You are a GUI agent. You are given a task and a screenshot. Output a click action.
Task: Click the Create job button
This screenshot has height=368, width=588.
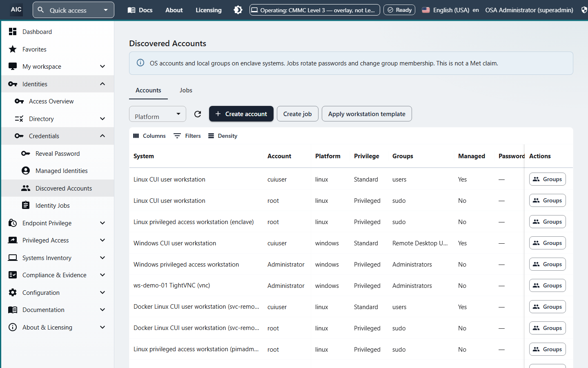[297, 114]
